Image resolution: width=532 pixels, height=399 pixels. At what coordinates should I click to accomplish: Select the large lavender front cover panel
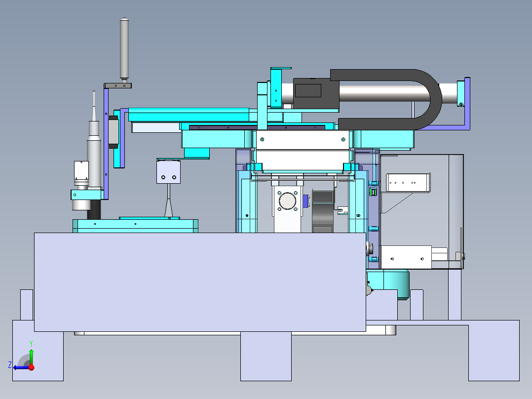coord(200,282)
